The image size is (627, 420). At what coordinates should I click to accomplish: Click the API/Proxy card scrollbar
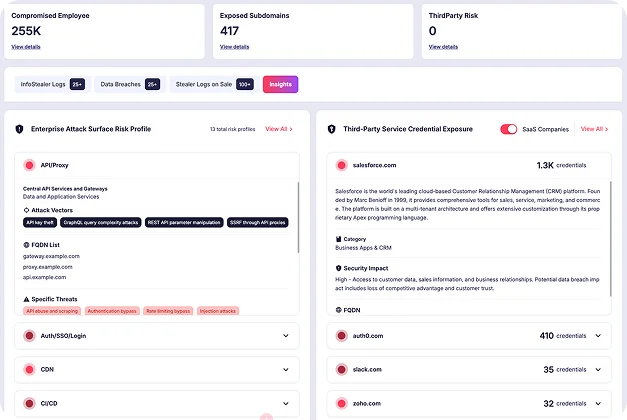[298, 217]
